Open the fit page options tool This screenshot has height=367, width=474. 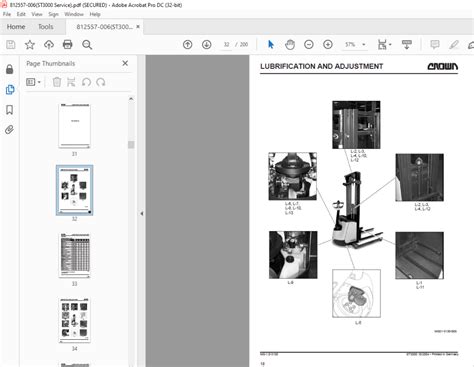[x=384, y=44]
